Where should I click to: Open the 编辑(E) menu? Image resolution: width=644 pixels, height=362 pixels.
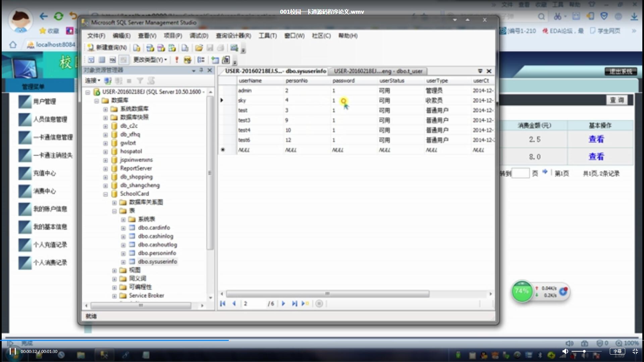click(121, 36)
